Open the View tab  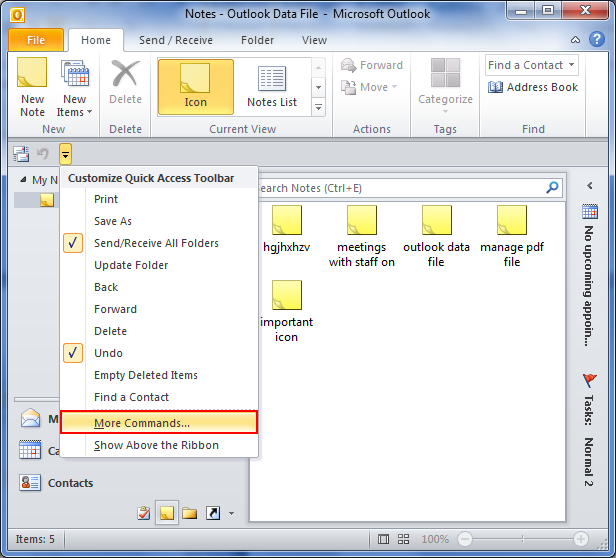pyautogui.click(x=314, y=40)
